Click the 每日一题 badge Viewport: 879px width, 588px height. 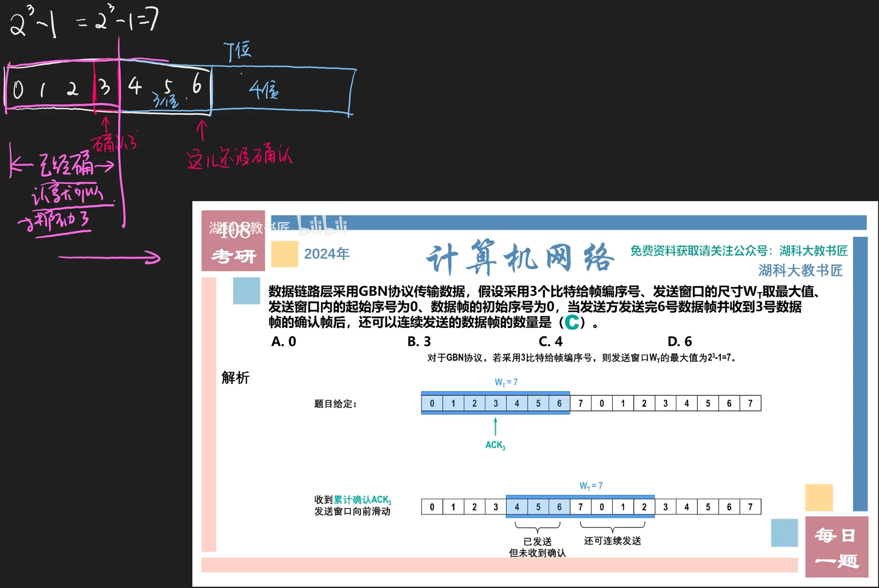coord(837,547)
